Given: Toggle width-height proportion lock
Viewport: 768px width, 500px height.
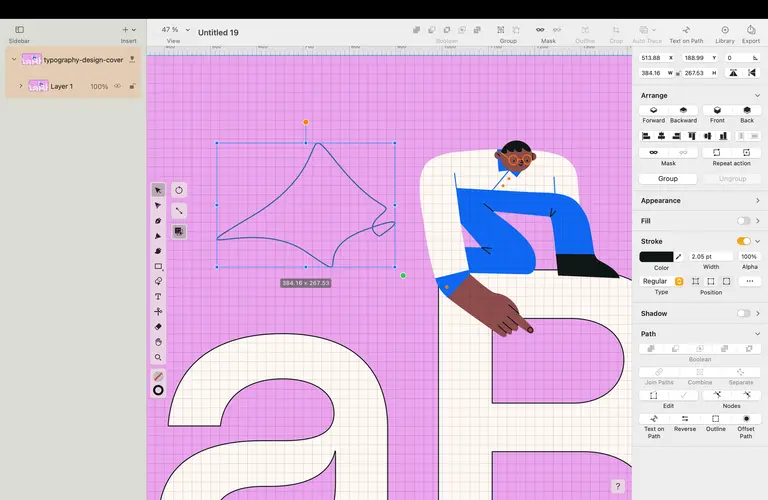Looking at the screenshot, I should tap(678, 73).
